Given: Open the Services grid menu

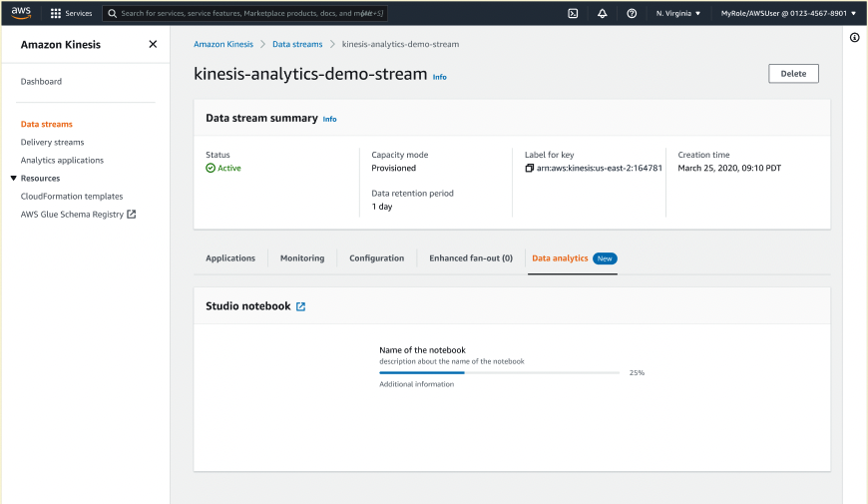Looking at the screenshot, I should [x=55, y=13].
